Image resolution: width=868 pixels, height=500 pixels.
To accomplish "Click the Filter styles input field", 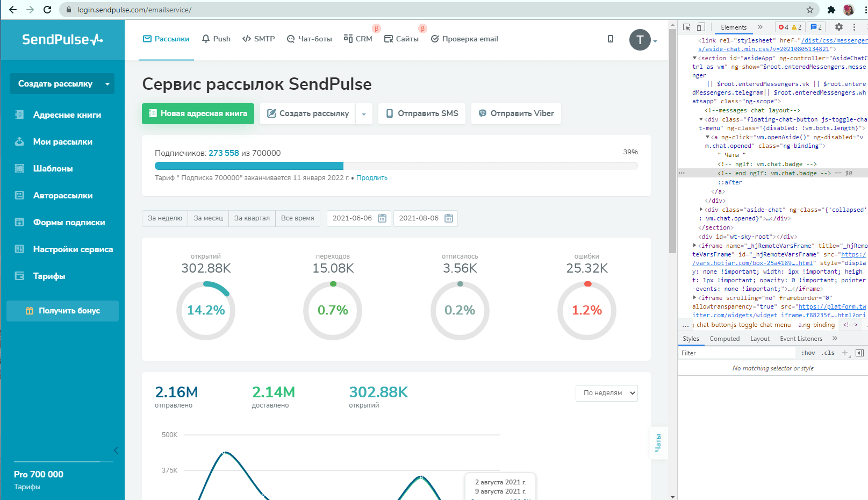I will pyautogui.click(x=736, y=353).
